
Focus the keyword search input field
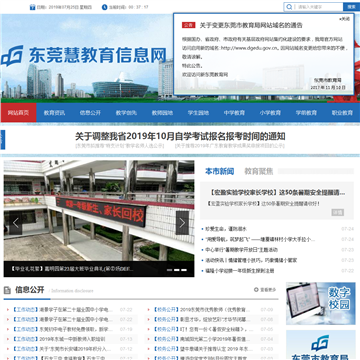click(x=319, y=7)
